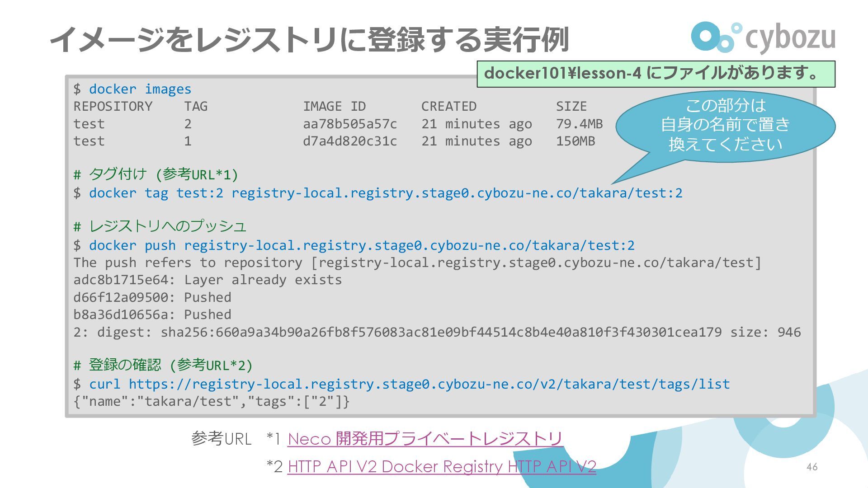Click 'adc8b1715e64: Layer already exists' line
This screenshot has width=868, height=488.
point(208,280)
